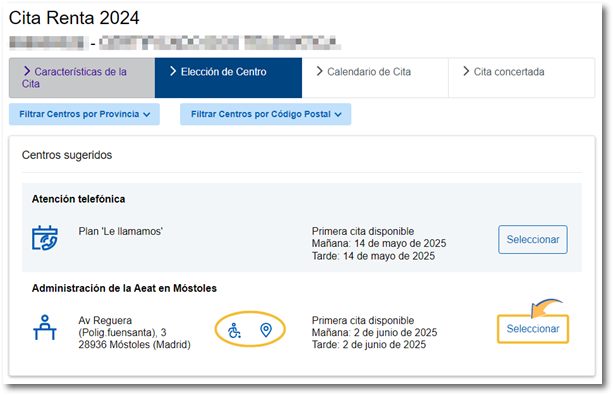Expand Filtrar Centros por Código Postal dropdown
Screen dimensions: 613x395
pyautogui.click(x=265, y=114)
